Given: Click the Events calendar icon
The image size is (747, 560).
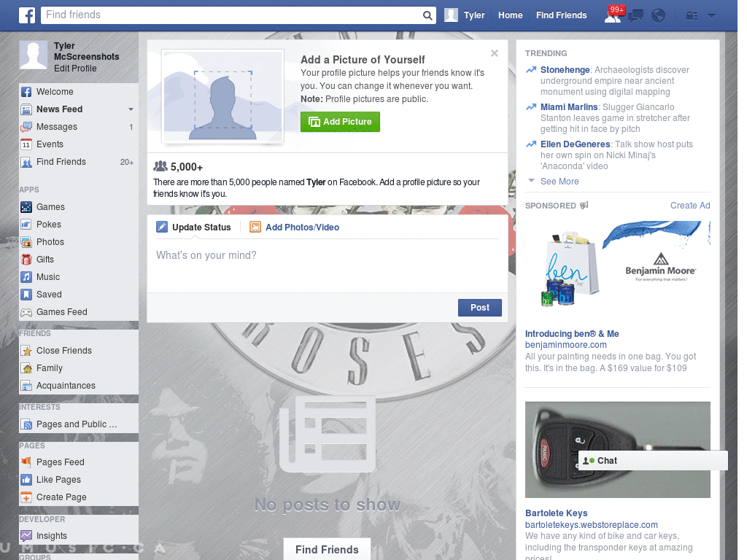Looking at the screenshot, I should pos(26,144).
